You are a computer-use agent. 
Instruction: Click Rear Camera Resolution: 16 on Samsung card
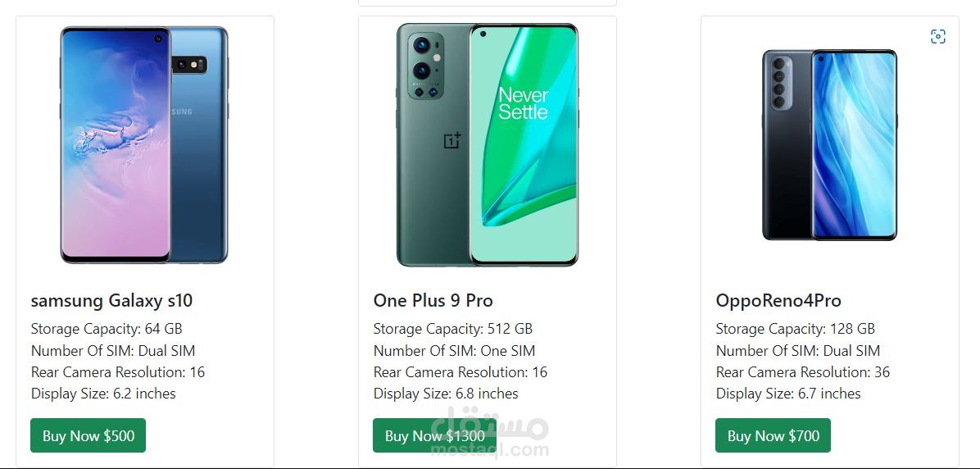click(x=118, y=372)
